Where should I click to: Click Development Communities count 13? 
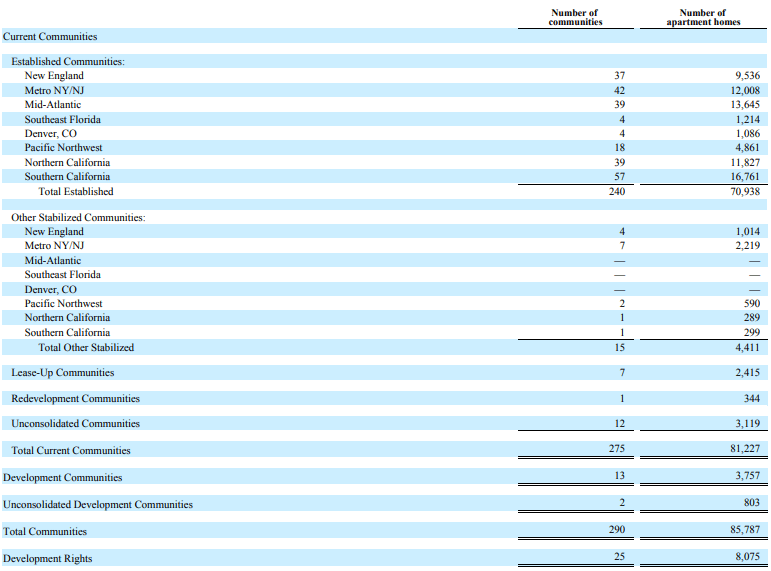620,476
